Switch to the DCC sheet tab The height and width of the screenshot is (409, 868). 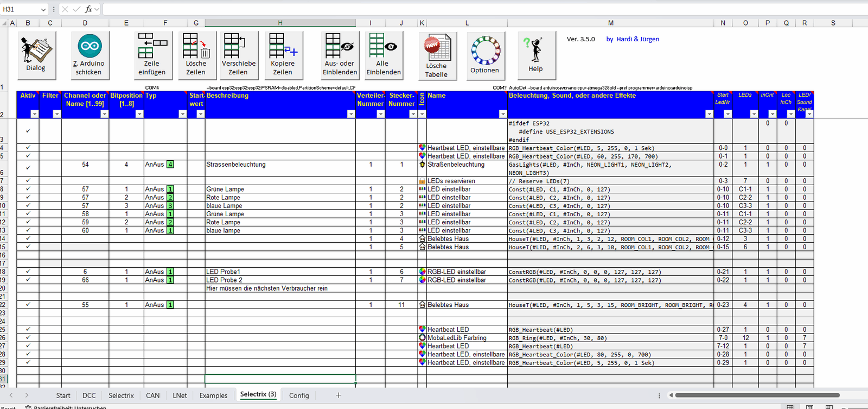[89, 395]
